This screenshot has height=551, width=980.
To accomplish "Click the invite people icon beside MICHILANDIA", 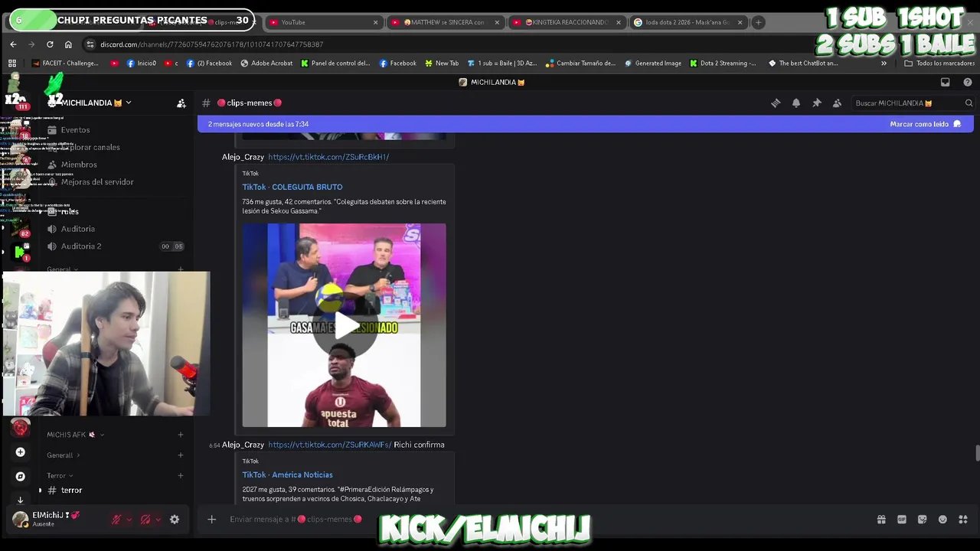I will point(181,103).
